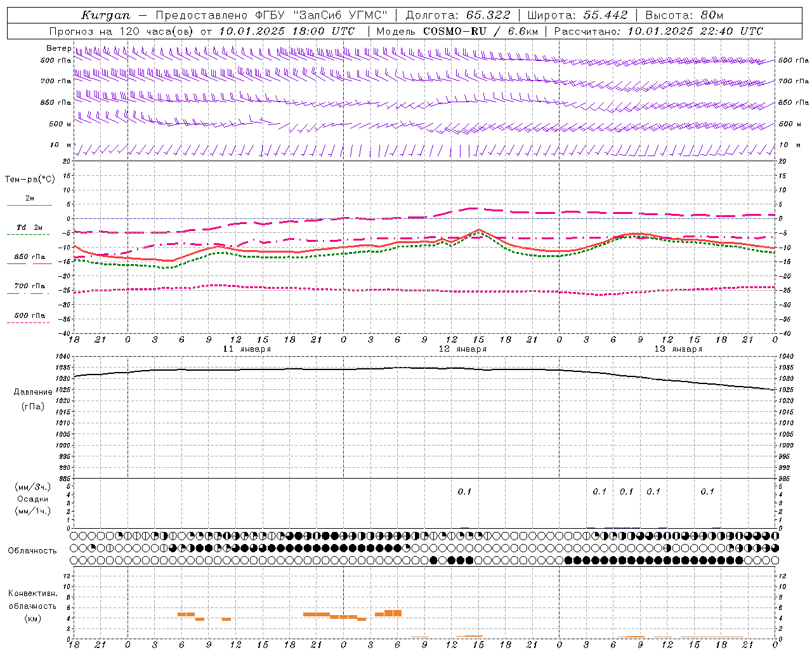Select the date label "12 января"
812x650 pixels.
click(x=462, y=349)
